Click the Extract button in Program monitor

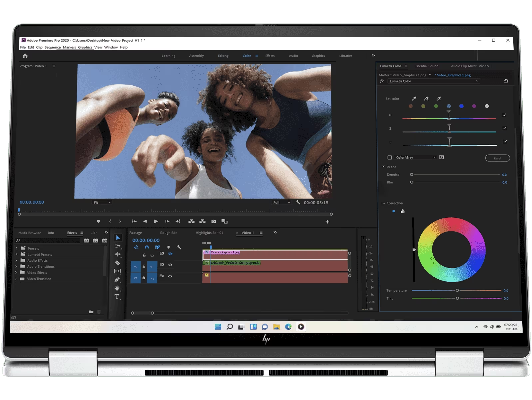202,221
